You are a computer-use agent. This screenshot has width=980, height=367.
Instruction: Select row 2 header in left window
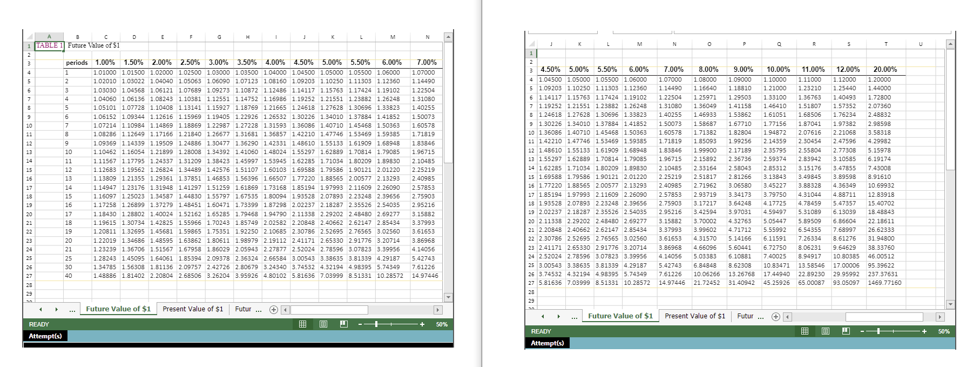29,55
